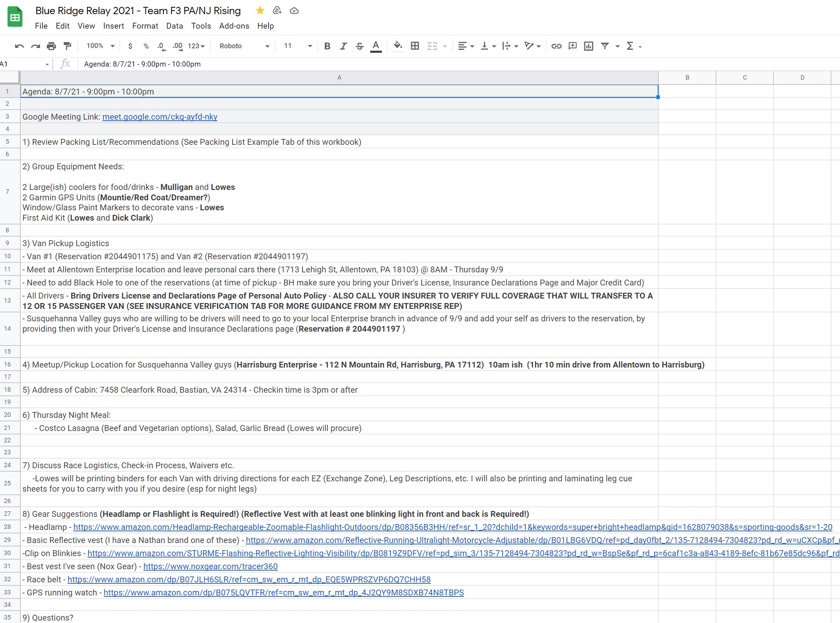Open the zoom level dropdown

coord(100,46)
